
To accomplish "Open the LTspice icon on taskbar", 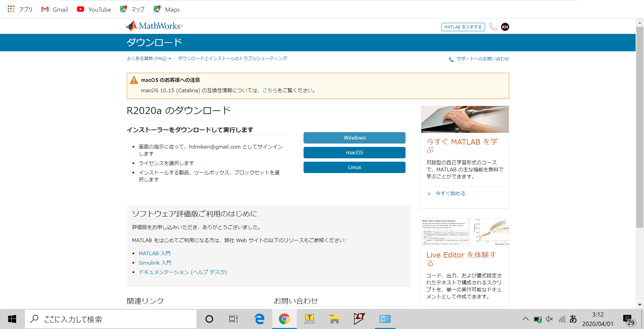I will [x=360, y=319].
